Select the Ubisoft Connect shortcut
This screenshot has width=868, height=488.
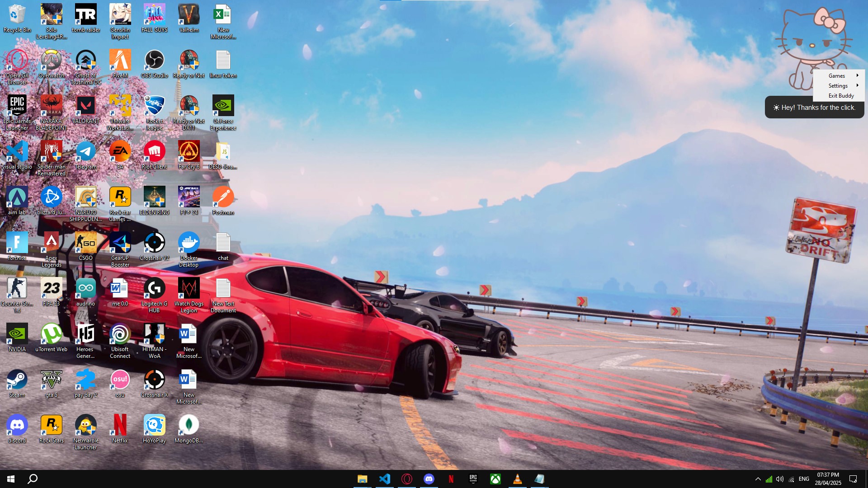click(x=120, y=341)
